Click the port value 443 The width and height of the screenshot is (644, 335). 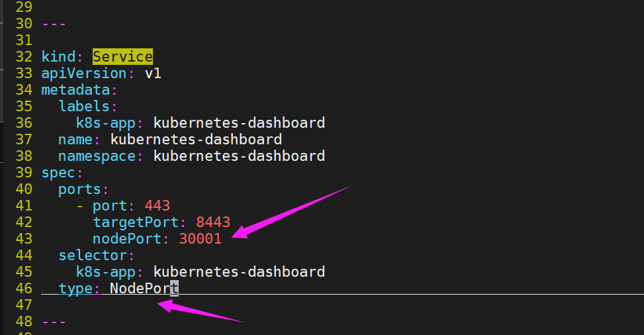click(x=158, y=205)
